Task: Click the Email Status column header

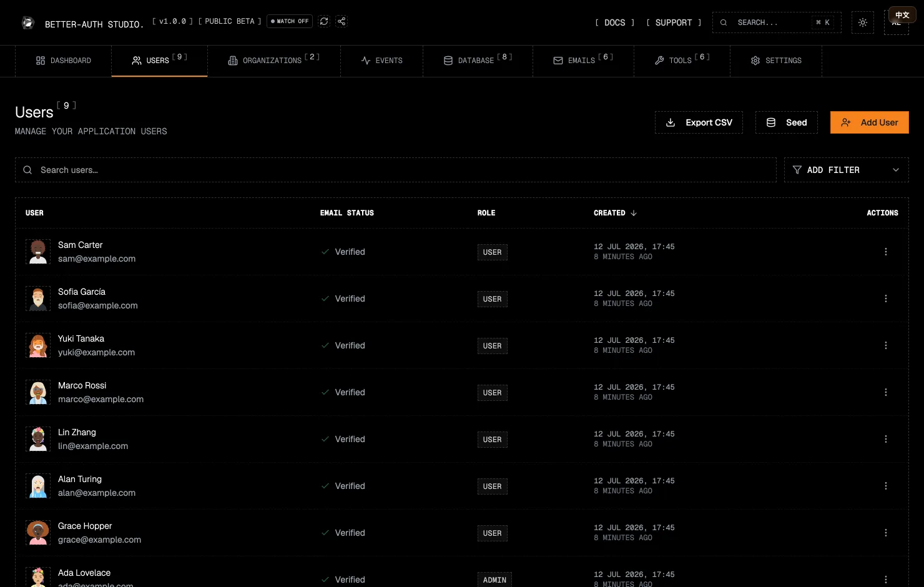Action: click(x=347, y=213)
